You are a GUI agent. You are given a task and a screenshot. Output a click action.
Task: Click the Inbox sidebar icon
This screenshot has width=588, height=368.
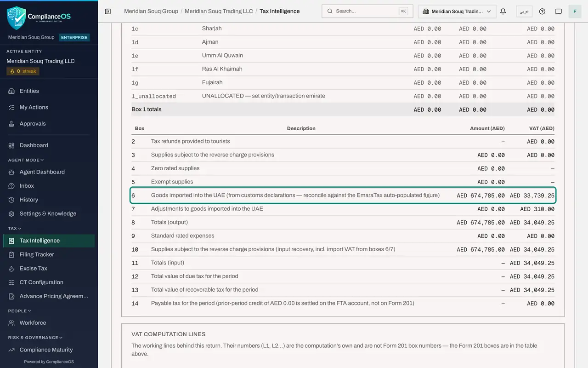(11, 186)
